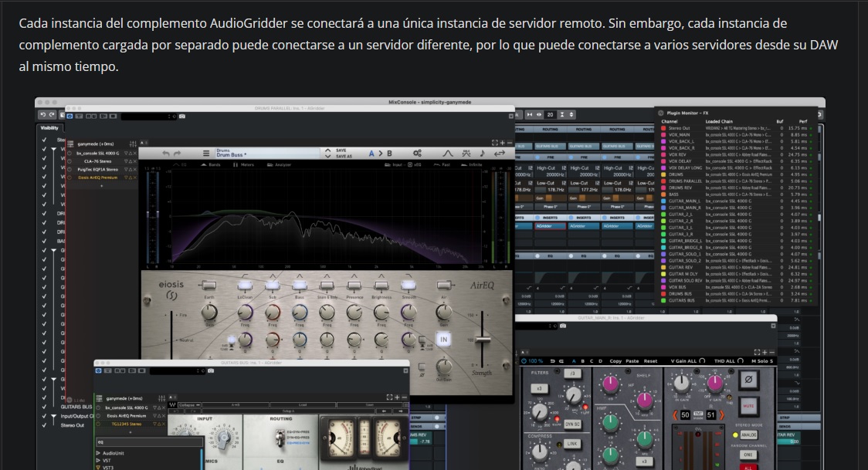Click AirEQ double-arrow swap icon
The width and height of the screenshot is (868, 470).
click(500, 153)
